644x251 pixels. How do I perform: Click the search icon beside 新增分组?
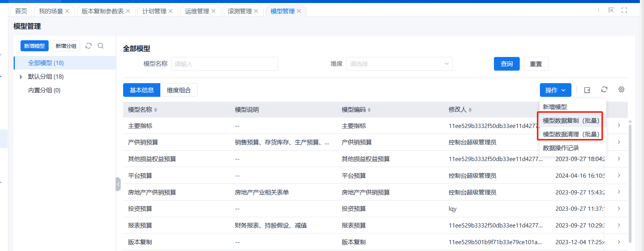click(x=101, y=46)
